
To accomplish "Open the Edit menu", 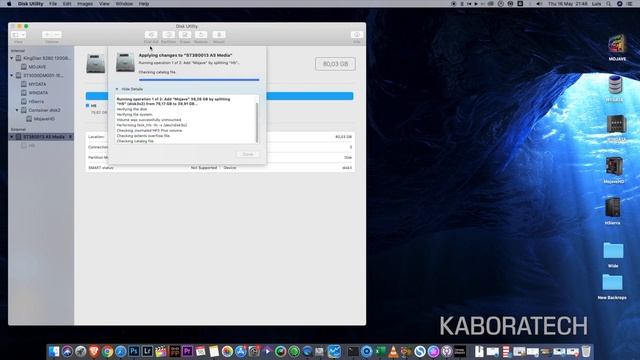I will point(67,4).
